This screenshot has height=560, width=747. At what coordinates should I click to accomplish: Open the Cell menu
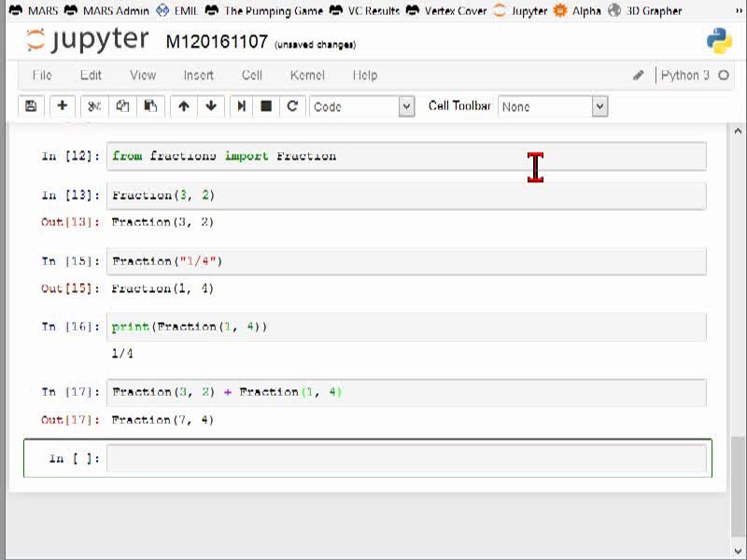point(252,76)
